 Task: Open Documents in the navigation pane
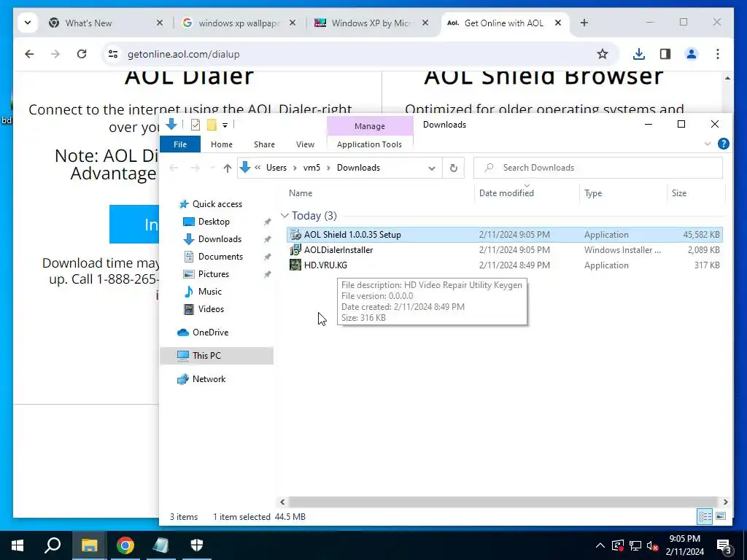(x=220, y=256)
